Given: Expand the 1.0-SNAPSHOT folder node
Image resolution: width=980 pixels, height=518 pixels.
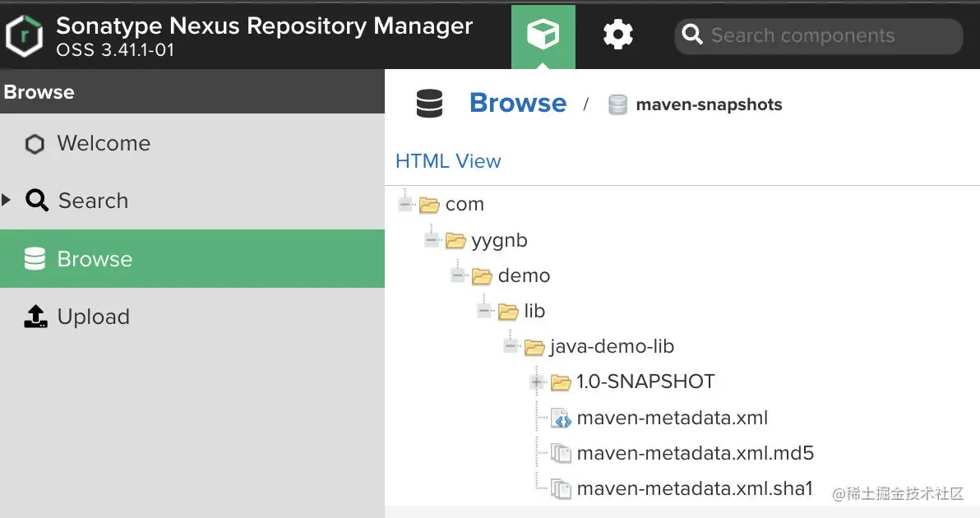Looking at the screenshot, I should (x=537, y=382).
